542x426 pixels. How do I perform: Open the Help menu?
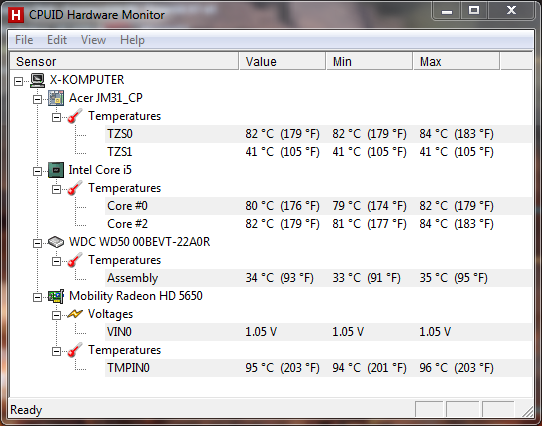132,40
